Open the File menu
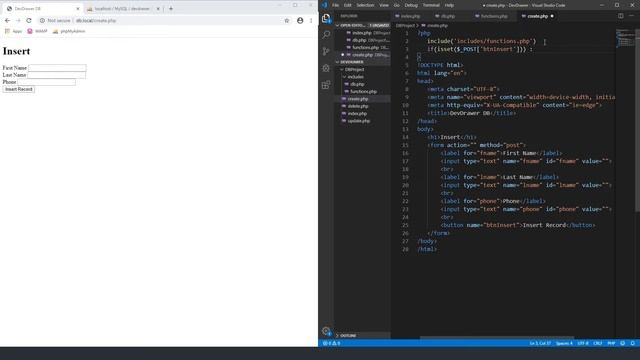The image size is (640, 360). point(336,5)
